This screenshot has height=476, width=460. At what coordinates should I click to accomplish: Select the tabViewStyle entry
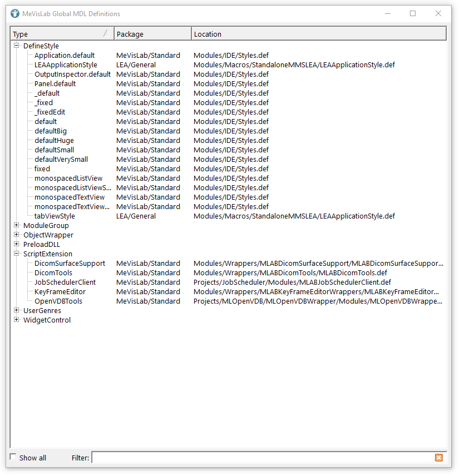tap(55, 216)
